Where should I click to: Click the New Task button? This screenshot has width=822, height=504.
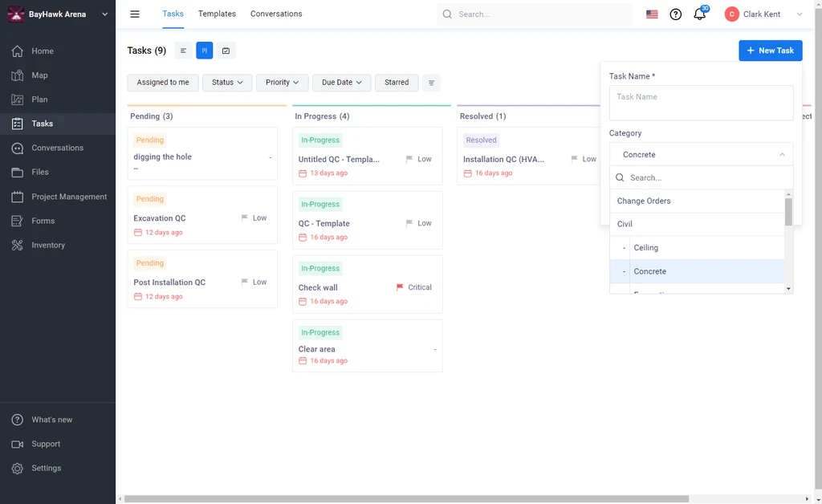[770, 51]
